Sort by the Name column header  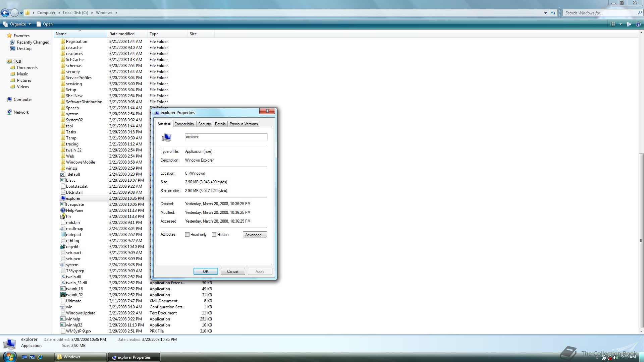click(80, 34)
